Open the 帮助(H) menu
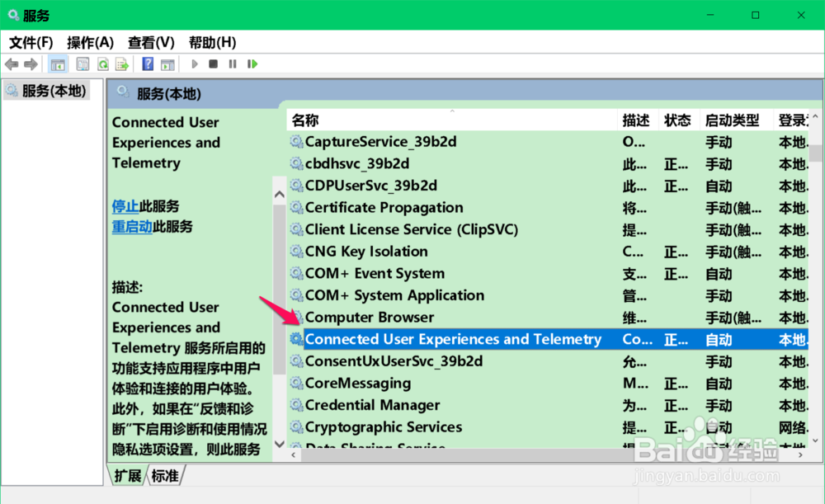 click(x=213, y=43)
